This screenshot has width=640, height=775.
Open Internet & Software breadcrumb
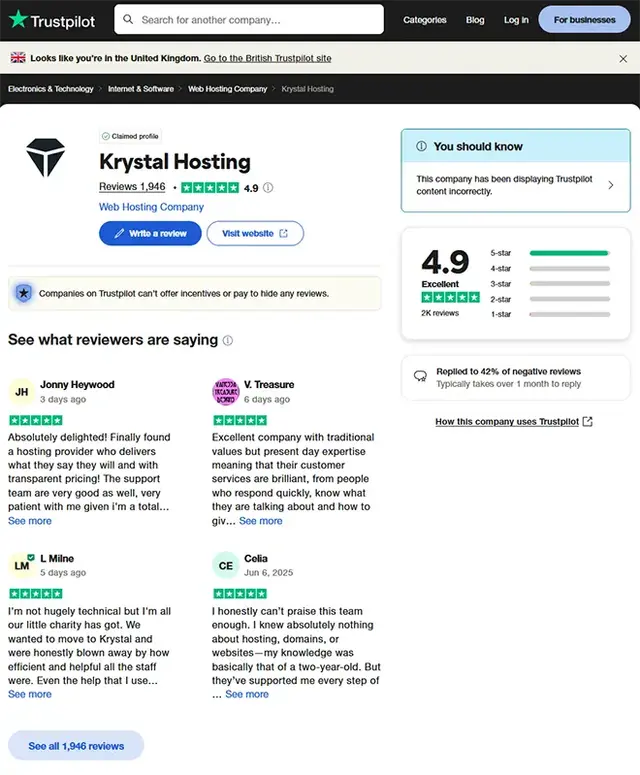[141, 89]
